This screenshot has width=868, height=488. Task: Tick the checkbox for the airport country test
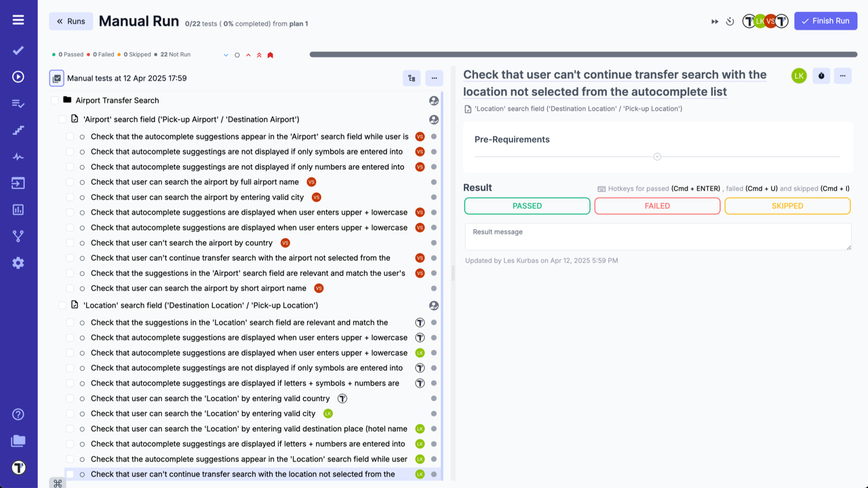point(70,243)
